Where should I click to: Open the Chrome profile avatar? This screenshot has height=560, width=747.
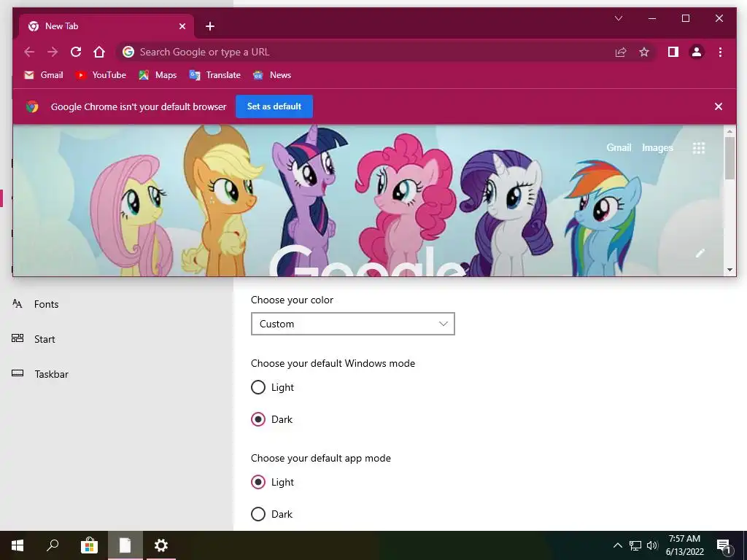[x=697, y=52]
